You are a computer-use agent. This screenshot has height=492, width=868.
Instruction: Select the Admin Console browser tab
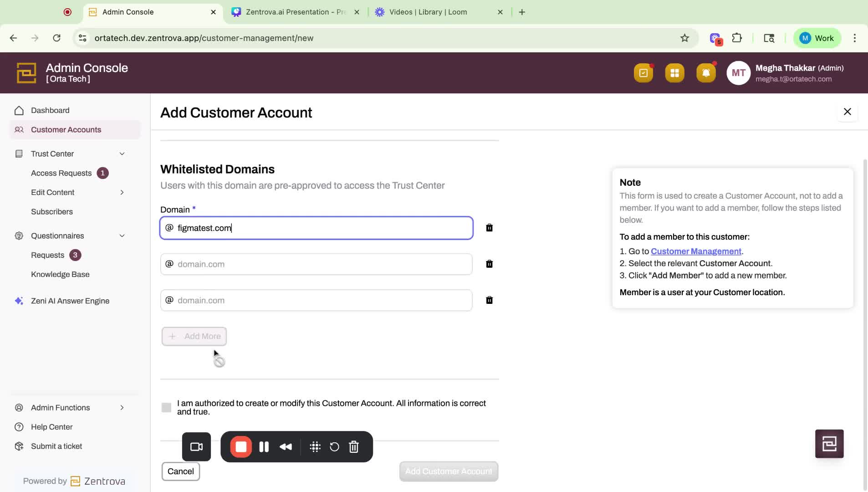[x=153, y=12]
